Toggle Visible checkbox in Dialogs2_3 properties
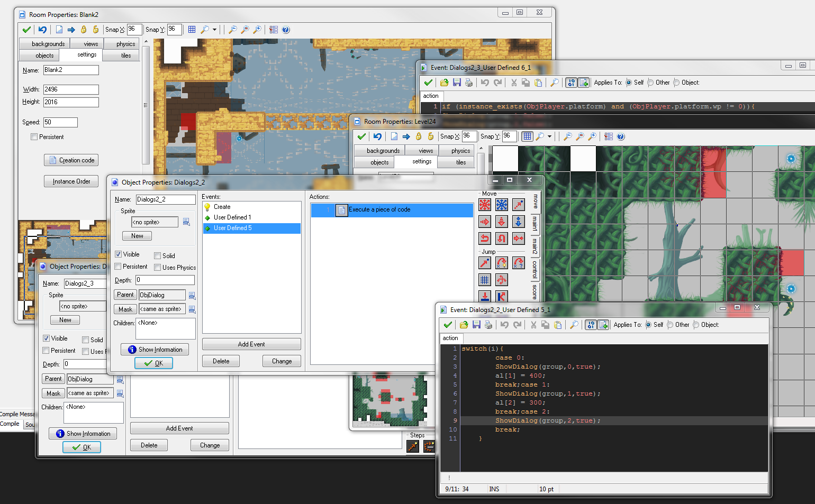Screen dimensions: 815x504 click(47, 338)
